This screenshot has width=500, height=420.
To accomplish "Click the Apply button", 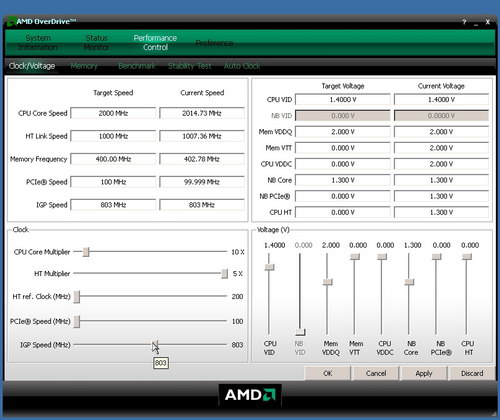I will click(424, 373).
